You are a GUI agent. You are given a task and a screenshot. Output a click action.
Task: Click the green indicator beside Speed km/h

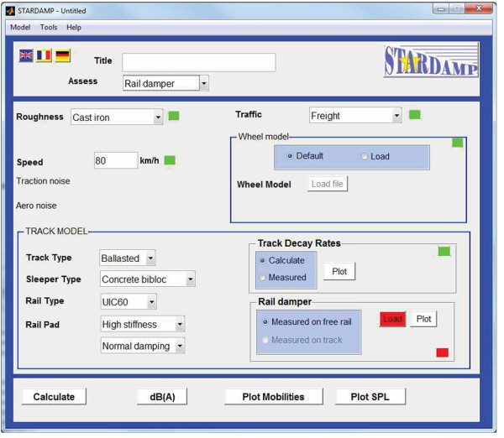[170, 159]
